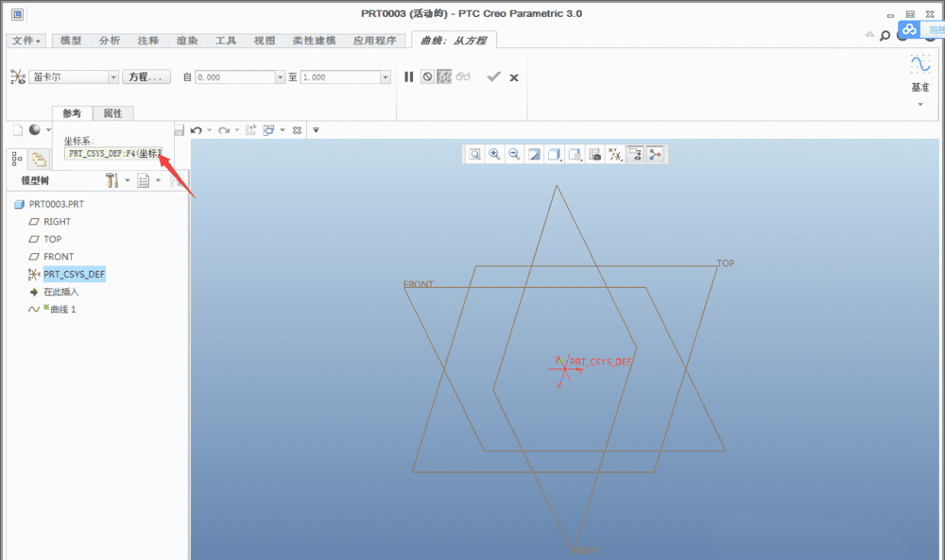Open the Undo history dropdown arrow
Image resolution: width=945 pixels, height=560 pixels.
209,130
